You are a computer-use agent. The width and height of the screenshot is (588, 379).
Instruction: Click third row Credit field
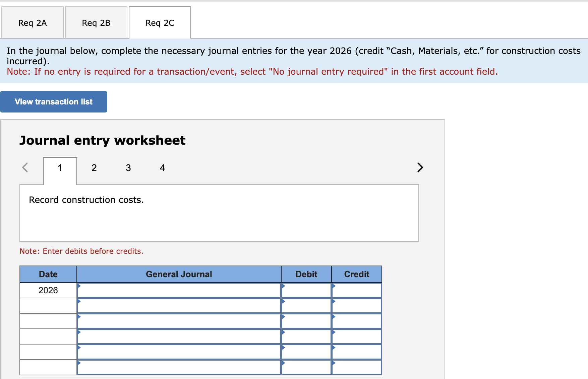(357, 321)
